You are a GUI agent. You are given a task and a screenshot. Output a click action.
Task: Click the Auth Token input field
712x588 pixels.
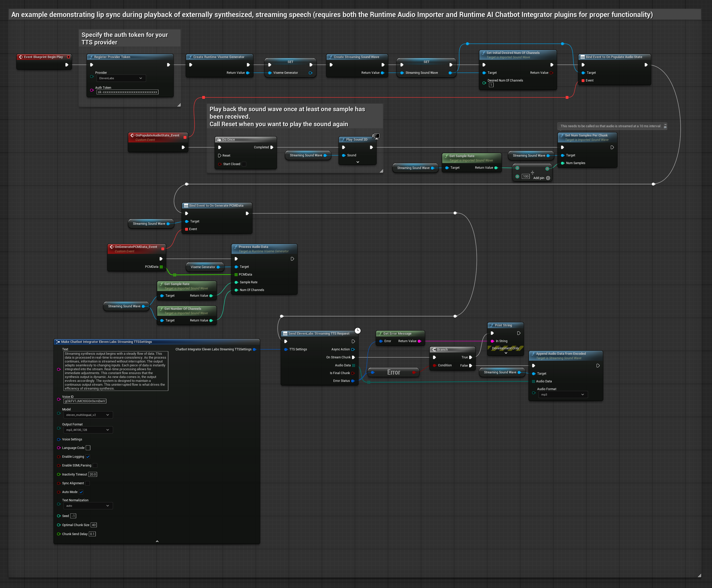point(128,92)
